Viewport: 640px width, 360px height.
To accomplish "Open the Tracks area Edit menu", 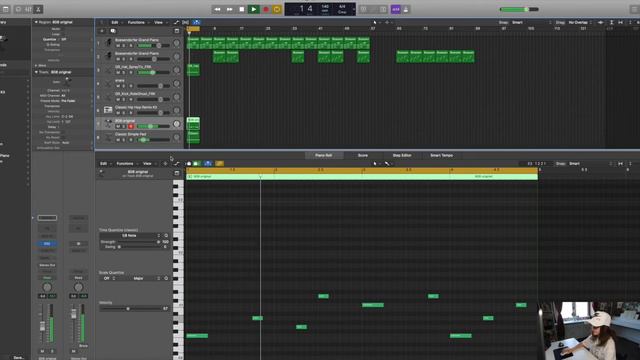I will point(116,22).
